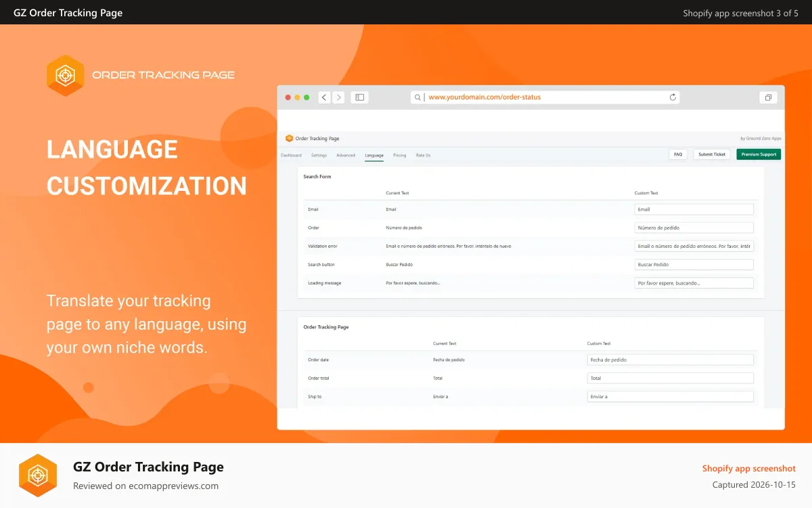This screenshot has height=508, width=812.
Task: Click the reload icon in address bar
Action: point(673,98)
